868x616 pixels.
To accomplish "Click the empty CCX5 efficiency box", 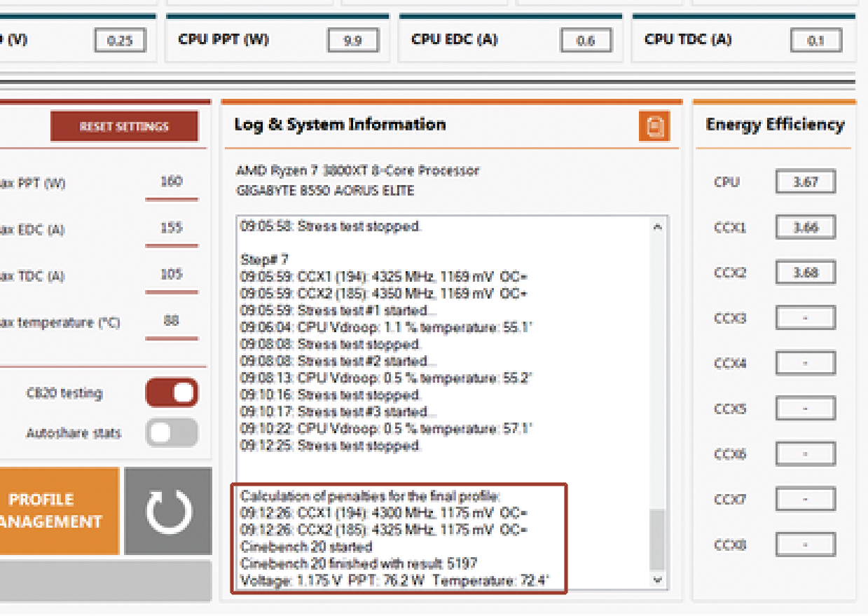I will 806,409.
